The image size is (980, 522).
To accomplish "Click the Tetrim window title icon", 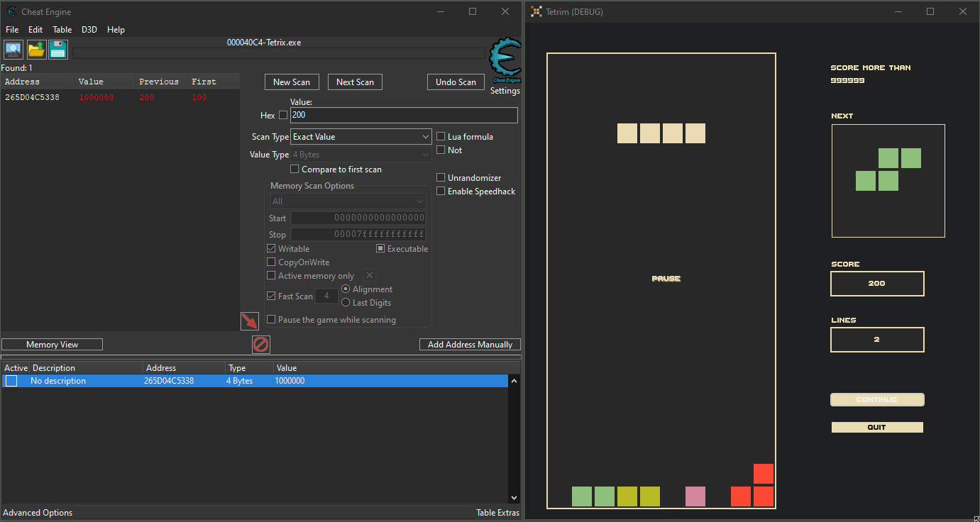I will point(536,11).
